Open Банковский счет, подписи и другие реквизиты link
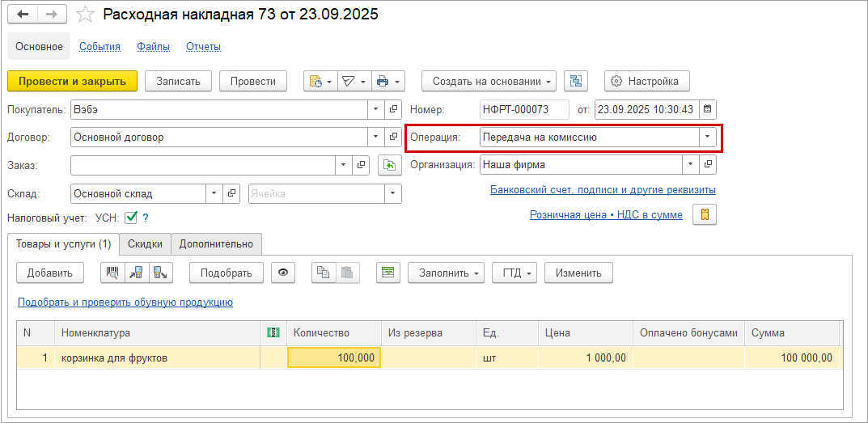 coord(603,190)
